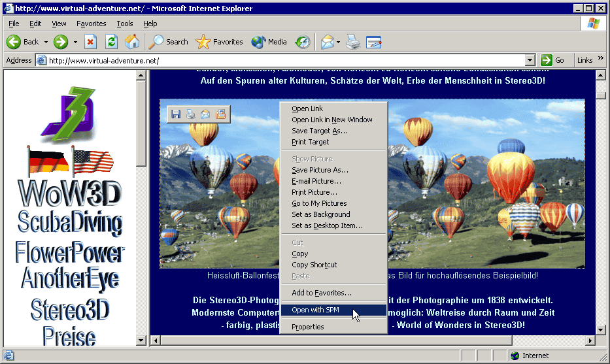Click the Mail envelope toolbar icon

[x=327, y=42]
